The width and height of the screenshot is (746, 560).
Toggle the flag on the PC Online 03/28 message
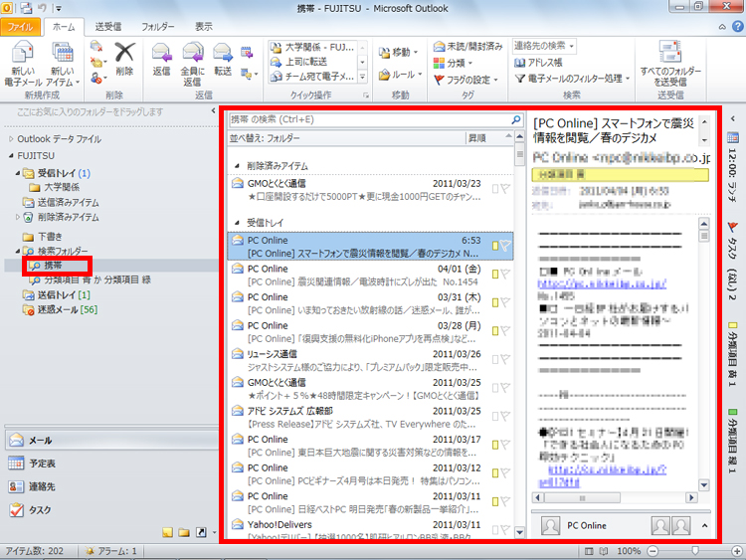505,330
